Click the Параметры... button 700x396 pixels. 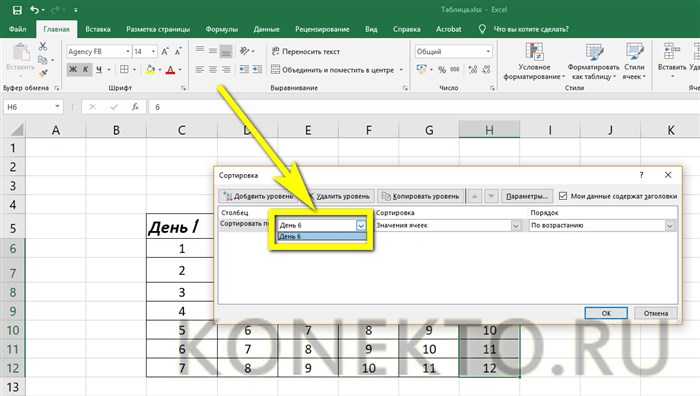coord(527,196)
